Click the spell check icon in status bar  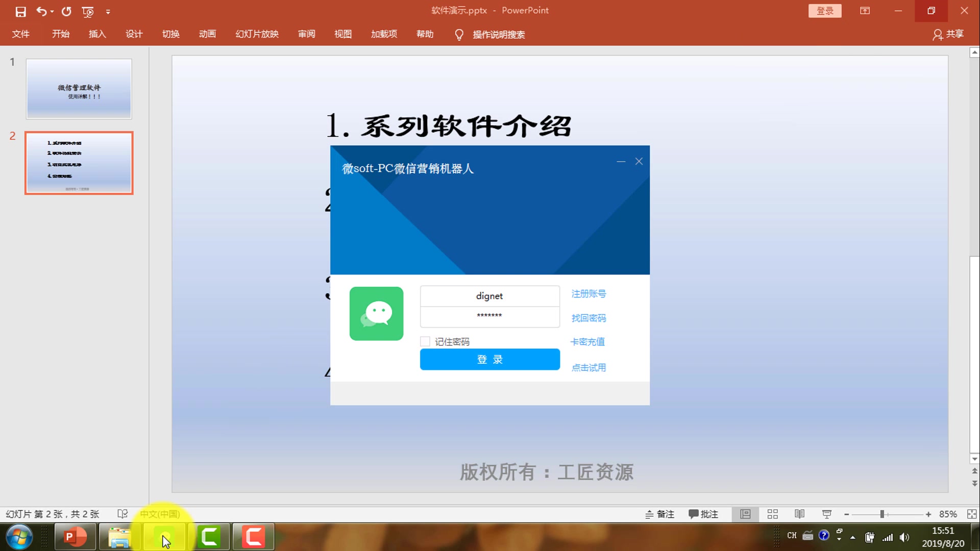click(x=122, y=514)
